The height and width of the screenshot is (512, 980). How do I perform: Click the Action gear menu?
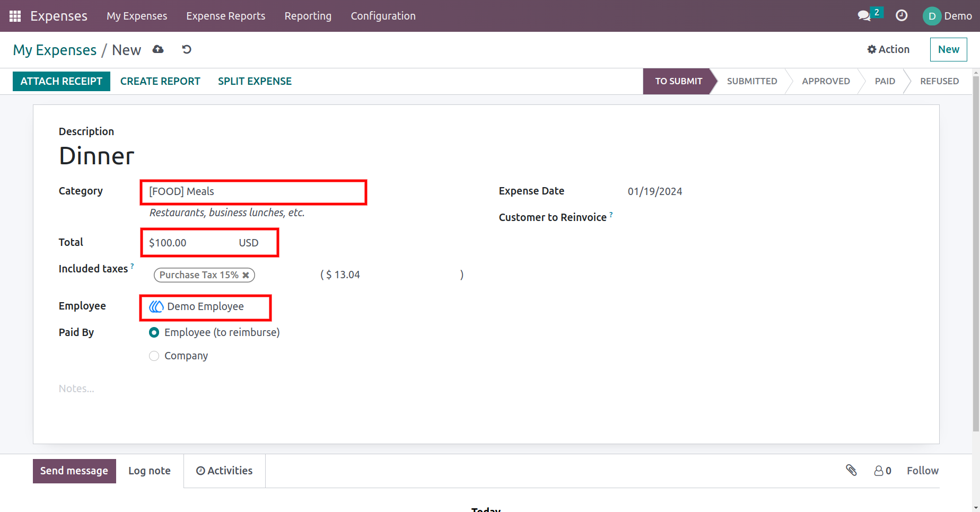(888, 49)
